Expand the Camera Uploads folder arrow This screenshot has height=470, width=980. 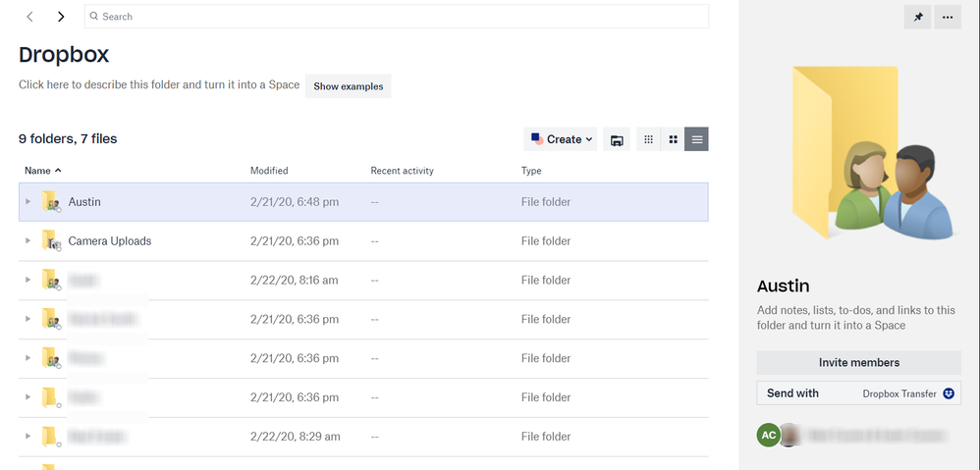(27, 241)
